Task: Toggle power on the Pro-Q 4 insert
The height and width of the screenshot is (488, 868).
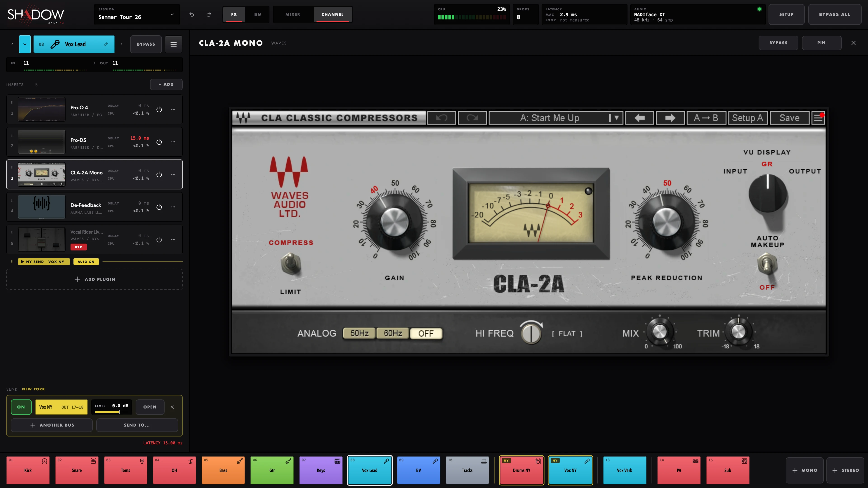Action: click(x=159, y=109)
